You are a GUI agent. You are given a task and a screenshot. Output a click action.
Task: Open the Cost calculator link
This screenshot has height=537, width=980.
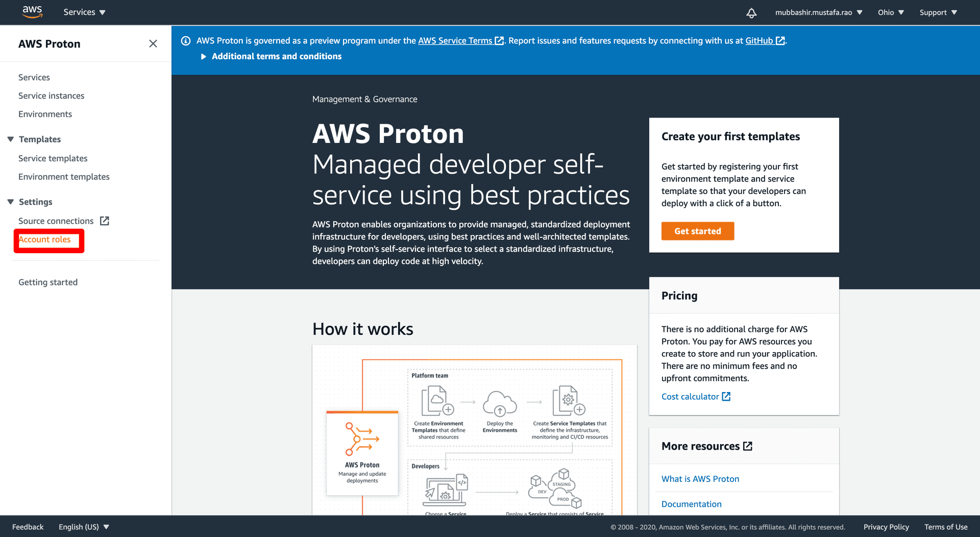coord(690,397)
